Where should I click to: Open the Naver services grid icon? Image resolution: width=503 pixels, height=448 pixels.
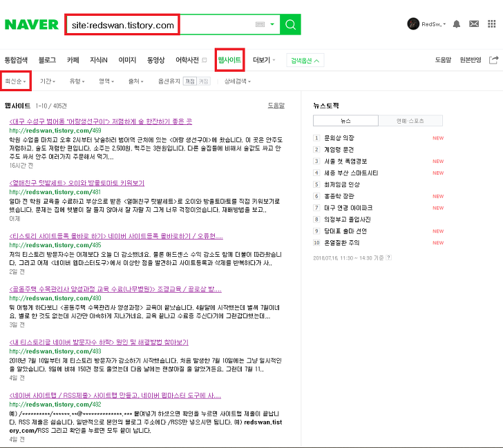pyautogui.click(x=491, y=24)
